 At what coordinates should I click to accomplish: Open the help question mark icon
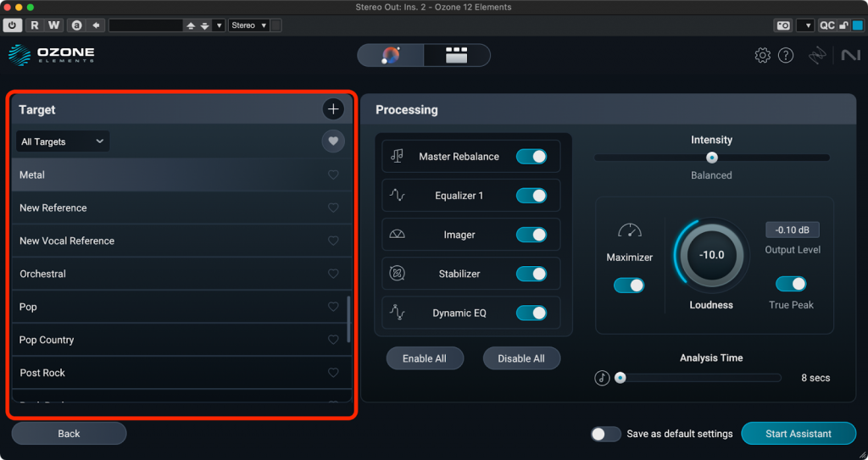pos(786,56)
